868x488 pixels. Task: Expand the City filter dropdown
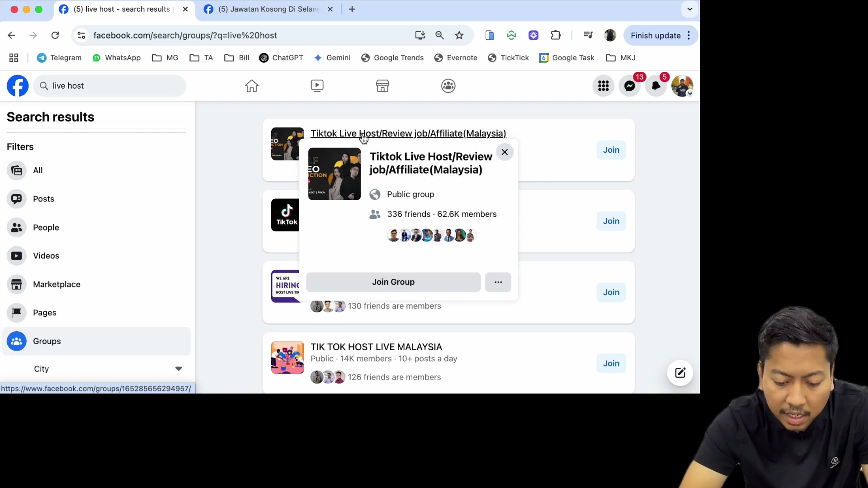pos(179,369)
